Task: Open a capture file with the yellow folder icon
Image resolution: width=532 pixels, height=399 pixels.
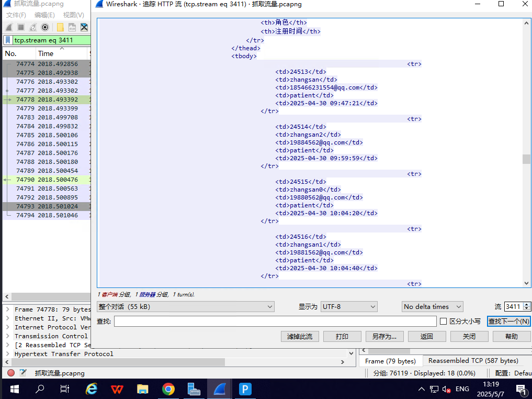Action: pyautogui.click(x=60, y=27)
